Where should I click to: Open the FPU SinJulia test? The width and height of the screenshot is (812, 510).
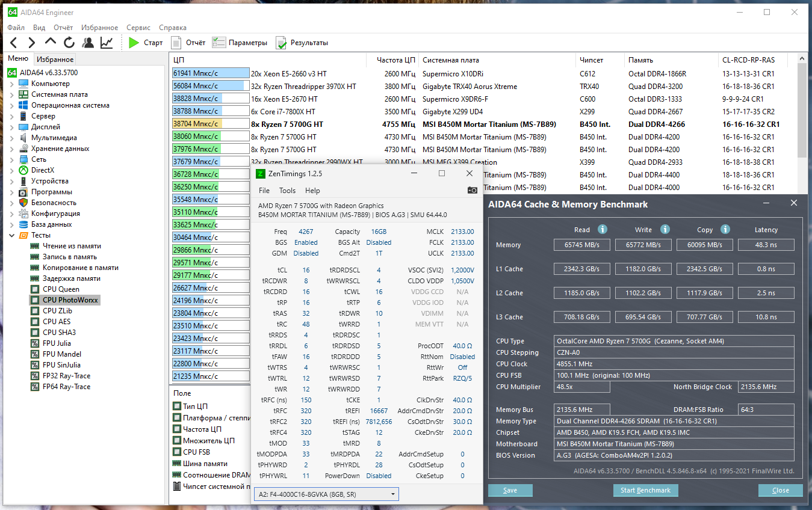[62, 365]
